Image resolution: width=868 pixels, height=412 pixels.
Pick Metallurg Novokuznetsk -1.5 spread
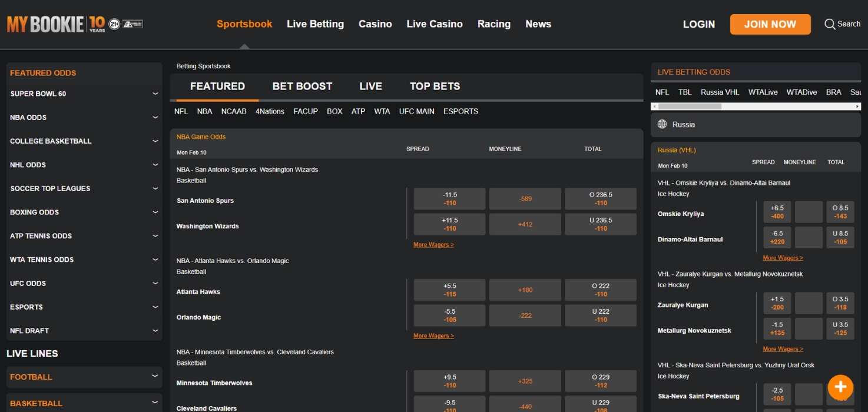coord(777,328)
